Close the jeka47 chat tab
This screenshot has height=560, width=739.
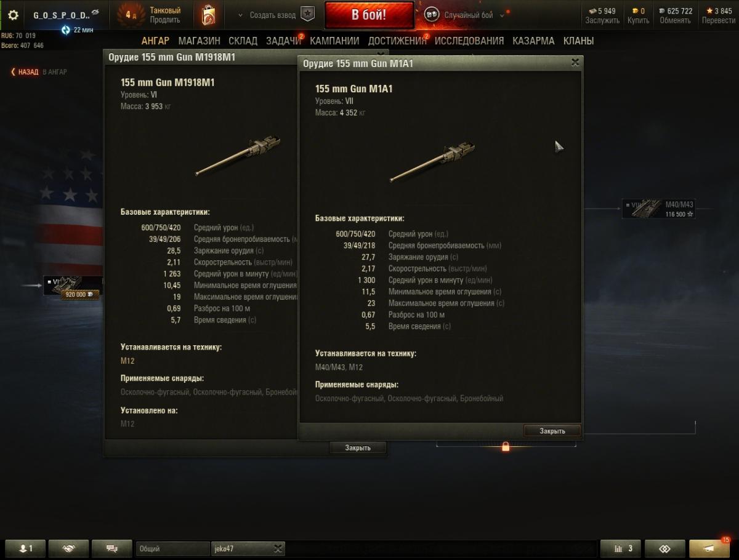click(278, 548)
